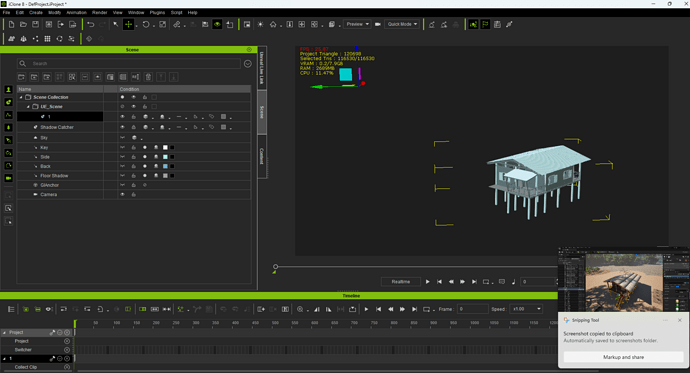Viewport: 690px width, 373px height.
Task: Click the track list icon at timeline start
Action: click(x=11, y=309)
